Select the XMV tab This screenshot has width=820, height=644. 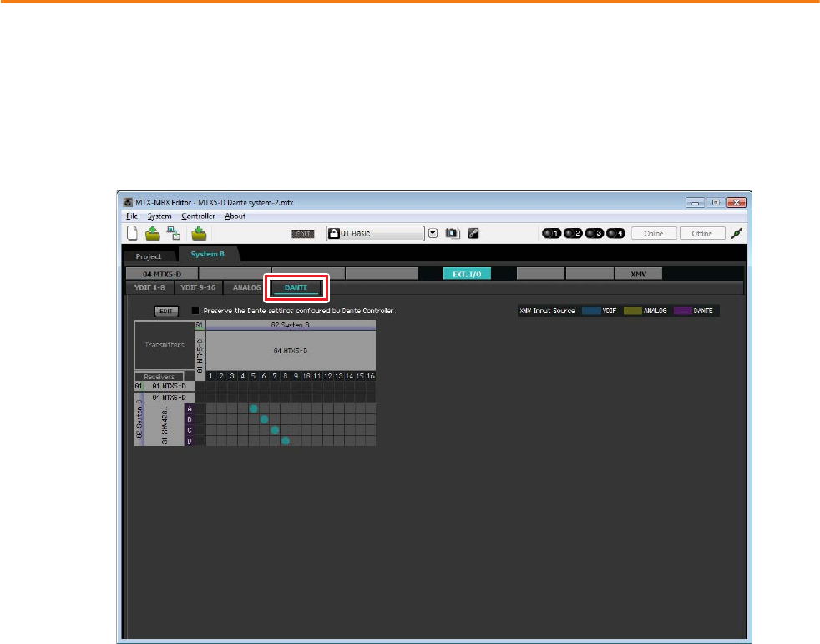pyautogui.click(x=639, y=274)
